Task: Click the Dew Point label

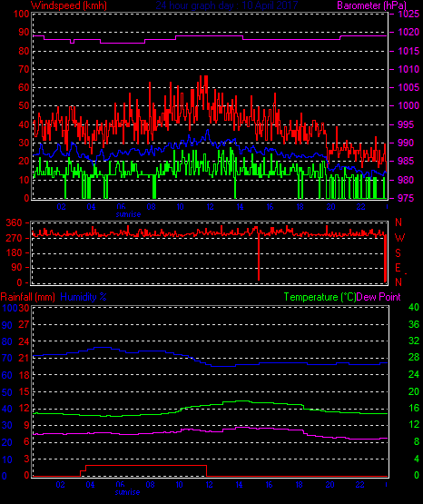Action: click(379, 297)
